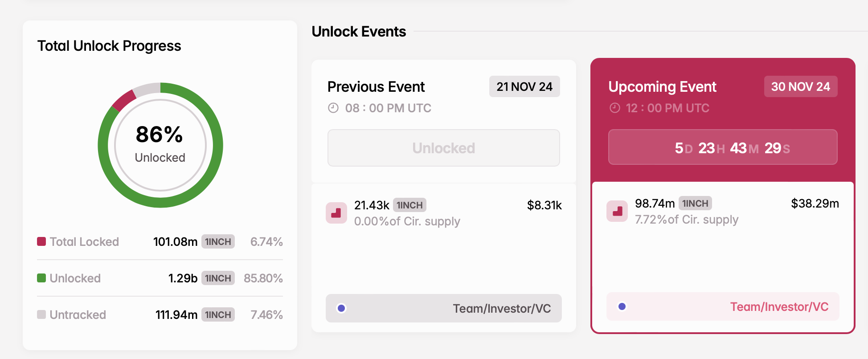Select the Upcoming Event card header
The image size is (868, 359).
point(663,87)
